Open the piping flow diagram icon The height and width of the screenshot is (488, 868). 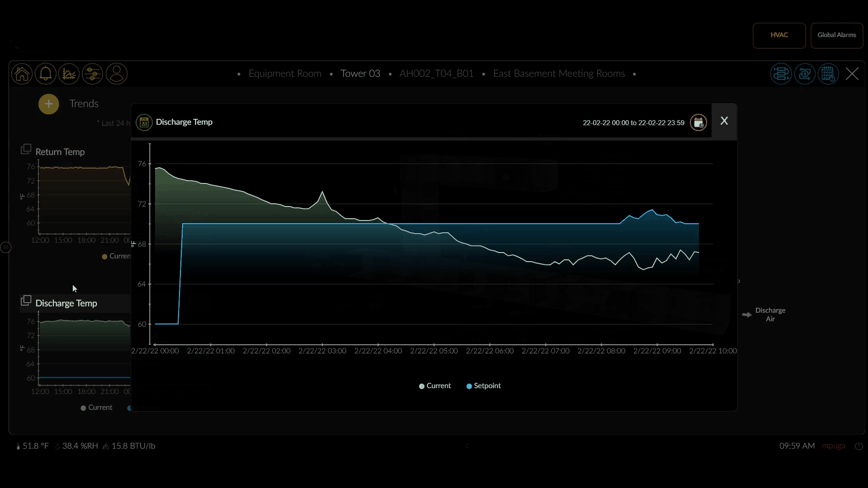(x=781, y=74)
